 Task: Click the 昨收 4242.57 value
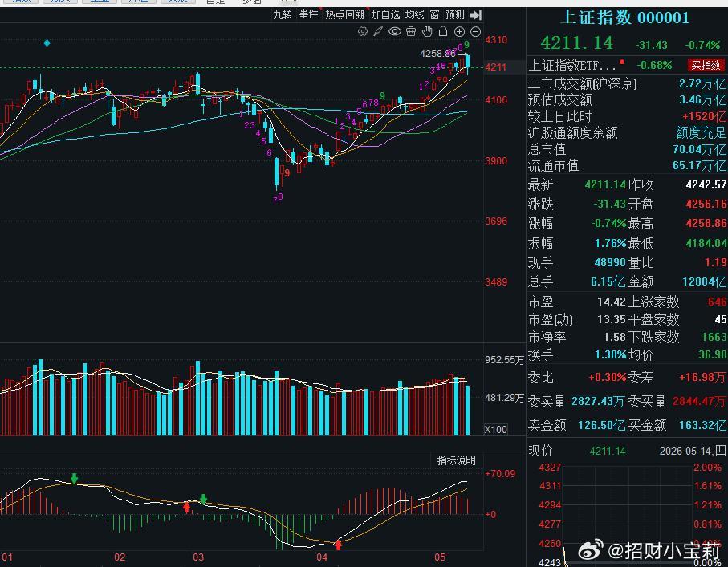[706, 184]
